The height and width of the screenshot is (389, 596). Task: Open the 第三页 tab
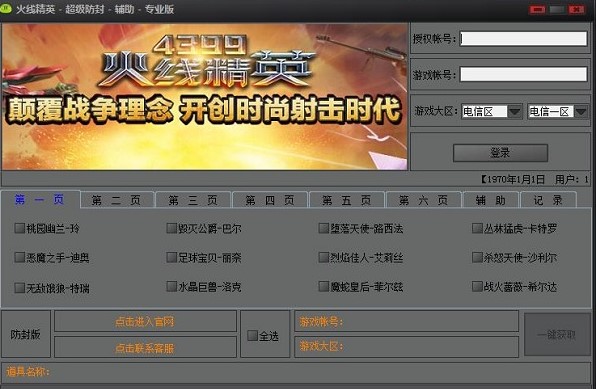(193, 200)
